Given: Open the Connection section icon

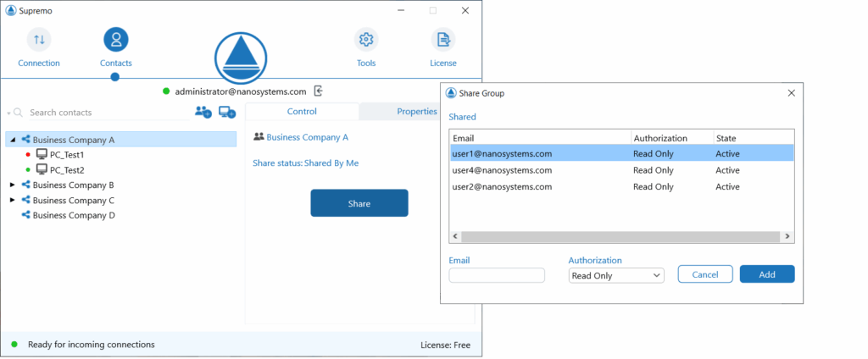Looking at the screenshot, I should (39, 39).
